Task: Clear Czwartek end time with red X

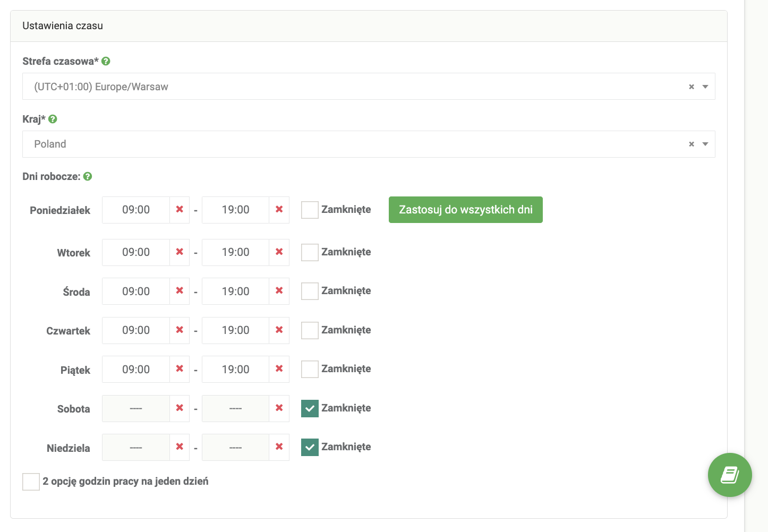Action: pyautogui.click(x=279, y=330)
